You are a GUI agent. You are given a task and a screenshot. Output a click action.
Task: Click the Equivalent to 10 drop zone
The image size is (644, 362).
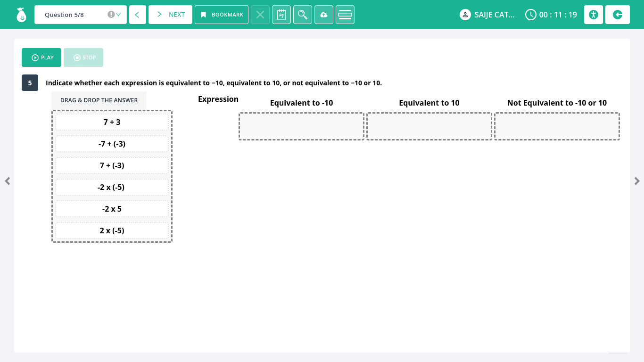coord(429,126)
